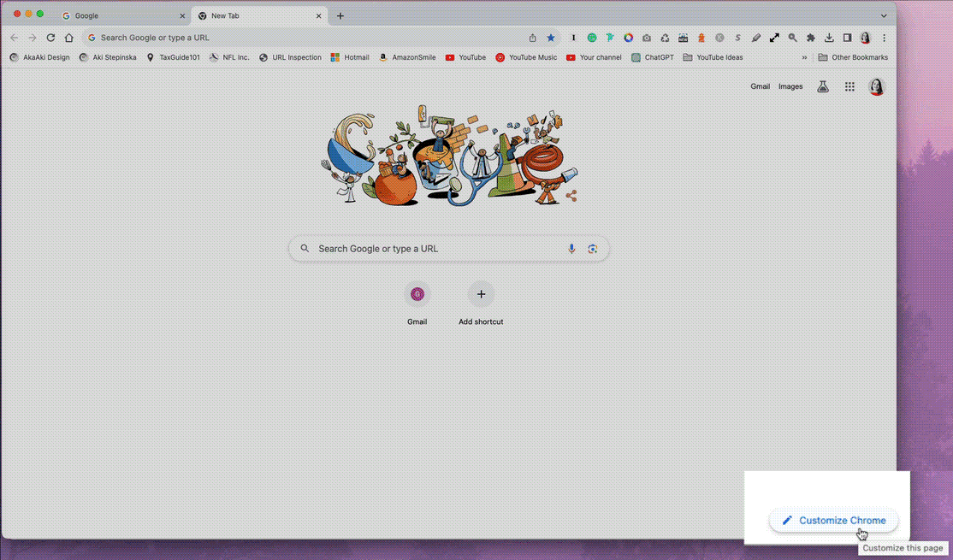The image size is (953, 560).
Task: Open YouTube Music bookmark
Action: [x=526, y=57]
